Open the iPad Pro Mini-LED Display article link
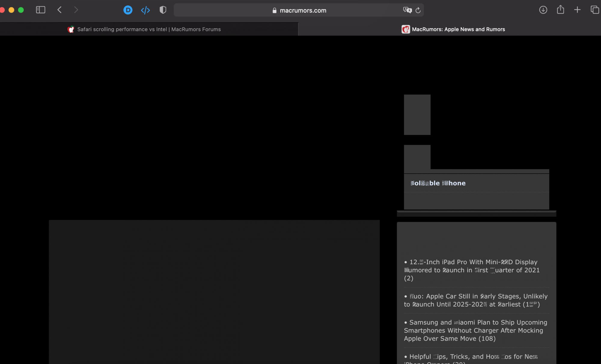Viewport: 601px width, 364px height. [472, 270]
